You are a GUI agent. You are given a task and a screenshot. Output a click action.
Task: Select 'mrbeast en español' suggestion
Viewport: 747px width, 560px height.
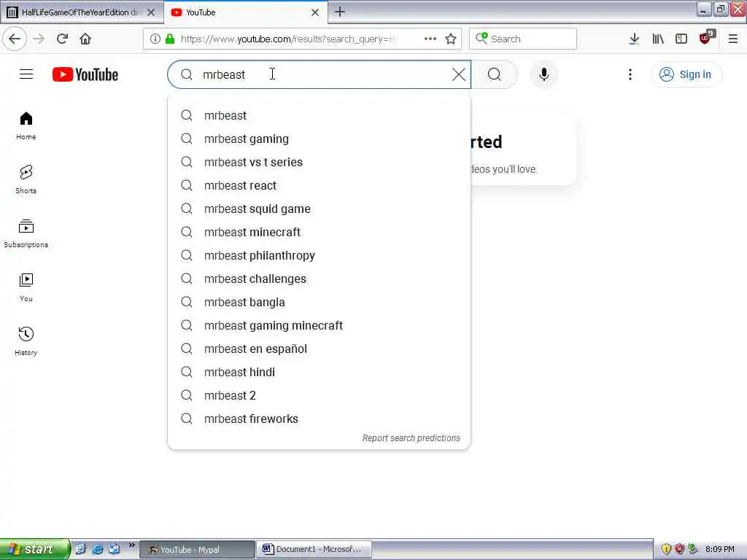click(x=320, y=349)
